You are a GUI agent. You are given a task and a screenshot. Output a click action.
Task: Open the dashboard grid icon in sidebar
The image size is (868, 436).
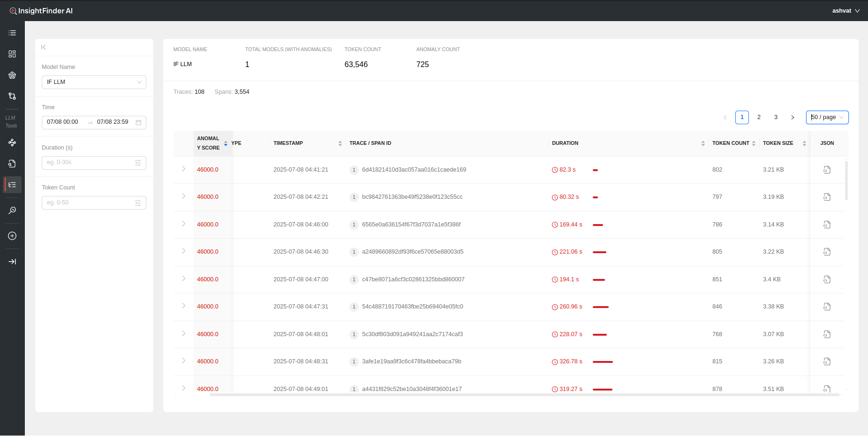(12, 54)
